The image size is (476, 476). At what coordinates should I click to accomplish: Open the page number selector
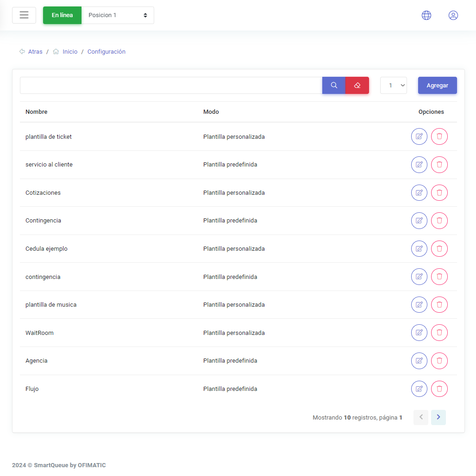click(x=393, y=86)
